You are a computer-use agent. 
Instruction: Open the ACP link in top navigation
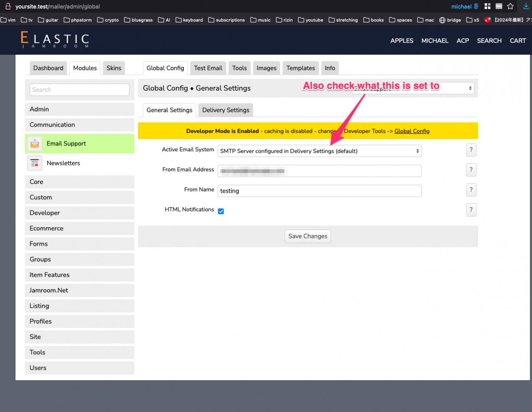463,41
